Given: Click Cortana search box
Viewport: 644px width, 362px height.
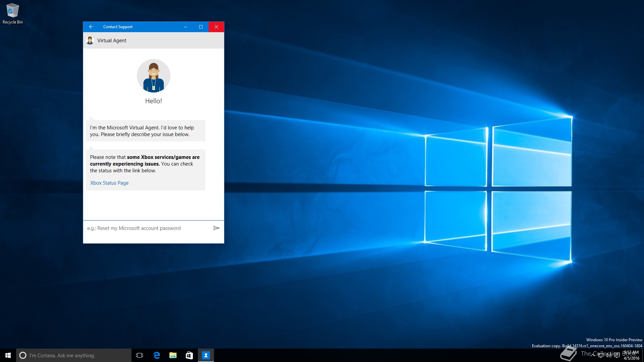Looking at the screenshot, I should [74, 355].
